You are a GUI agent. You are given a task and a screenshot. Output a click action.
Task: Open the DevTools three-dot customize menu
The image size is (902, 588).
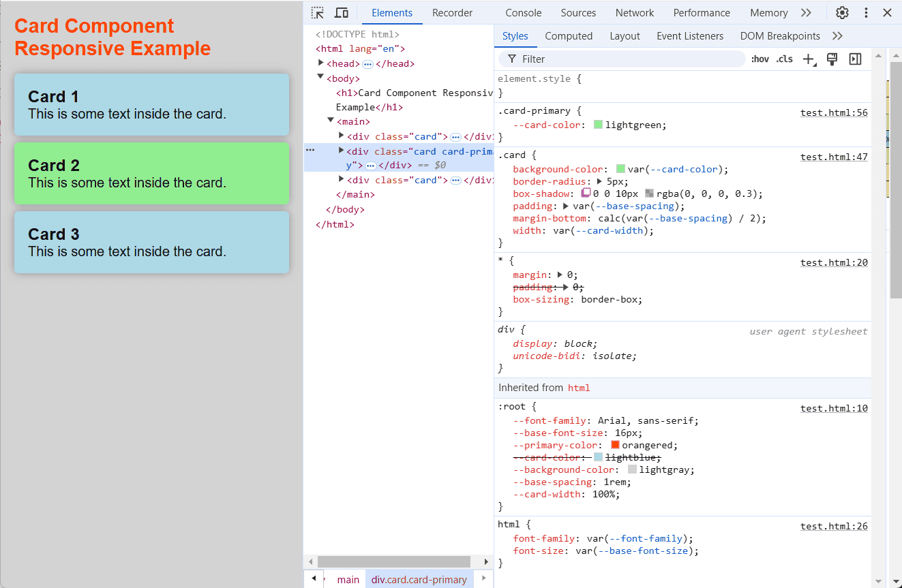866,12
